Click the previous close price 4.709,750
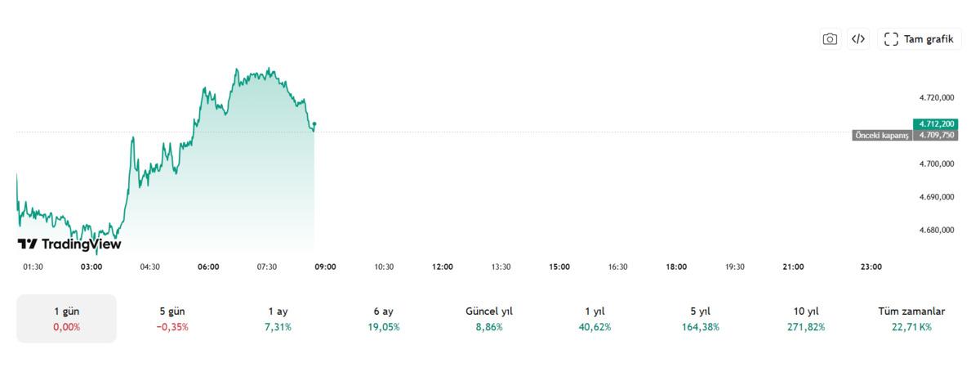The height and width of the screenshot is (372, 980). tap(936, 135)
